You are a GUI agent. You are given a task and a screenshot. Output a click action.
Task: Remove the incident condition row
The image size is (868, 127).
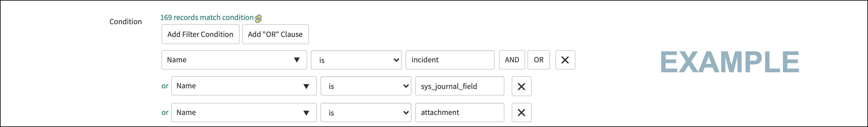[565, 60]
